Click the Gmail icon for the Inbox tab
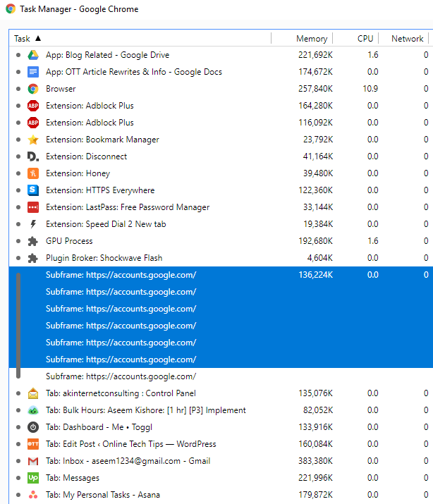 [x=32, y=461]
